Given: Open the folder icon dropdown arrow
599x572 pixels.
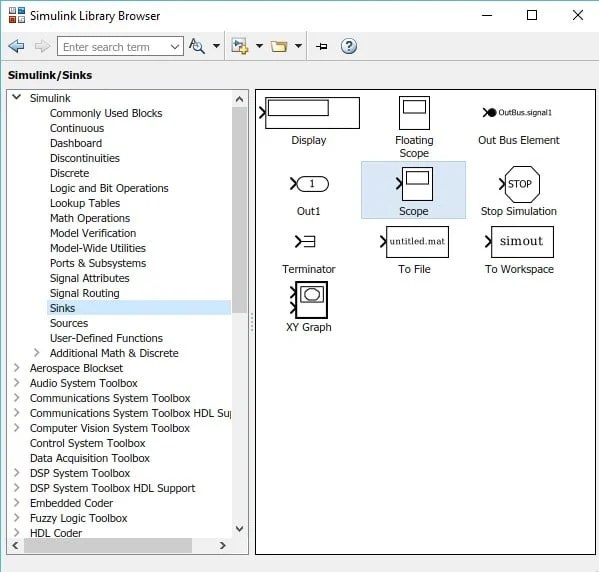Looking at the screenshot, I should click(298, 46).
